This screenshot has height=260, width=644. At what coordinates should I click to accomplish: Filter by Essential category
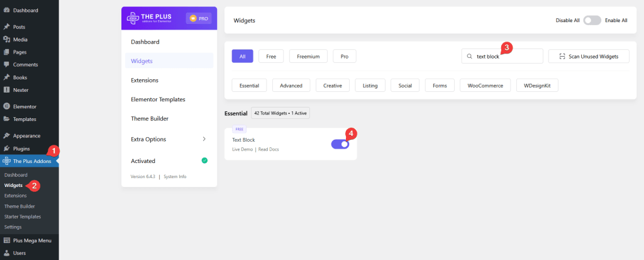point(249,86)
